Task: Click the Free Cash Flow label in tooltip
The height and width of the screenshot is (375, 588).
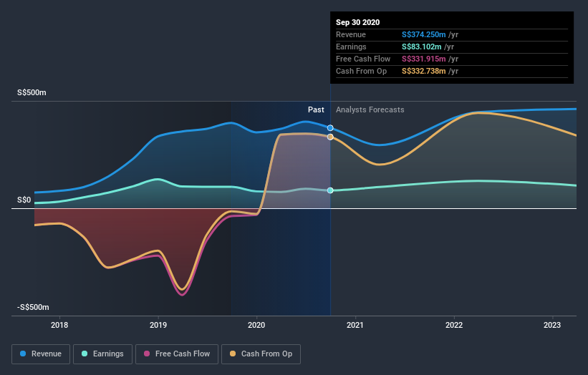Action: (x=363, y=59)
